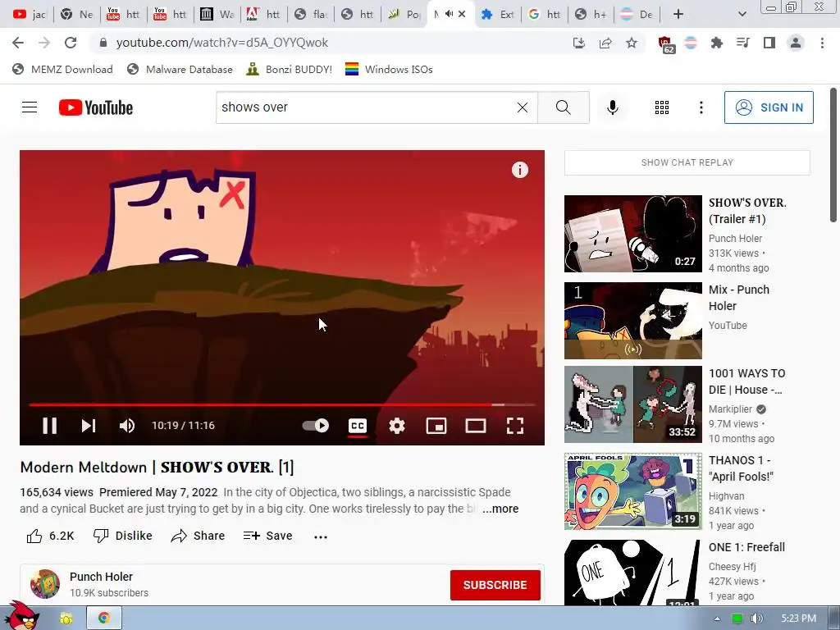This screenshot has width=840, height=630.
Task: Toggle closed captions CC button
Action: coord(358,426)
